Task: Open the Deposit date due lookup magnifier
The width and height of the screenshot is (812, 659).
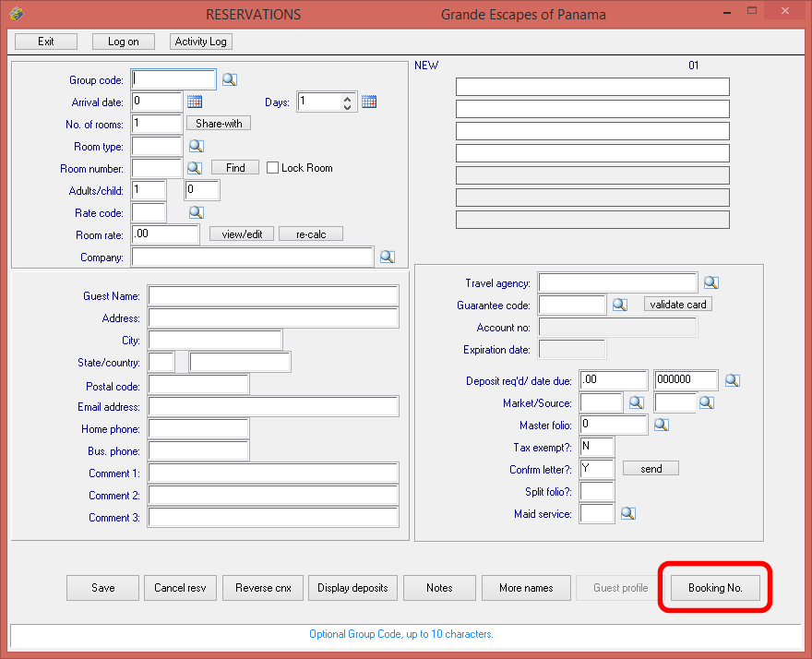Action: (x=733, y=380)
